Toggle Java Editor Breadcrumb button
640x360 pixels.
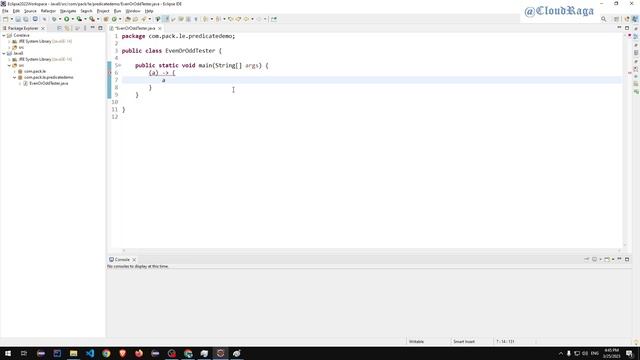pos(158,19)
